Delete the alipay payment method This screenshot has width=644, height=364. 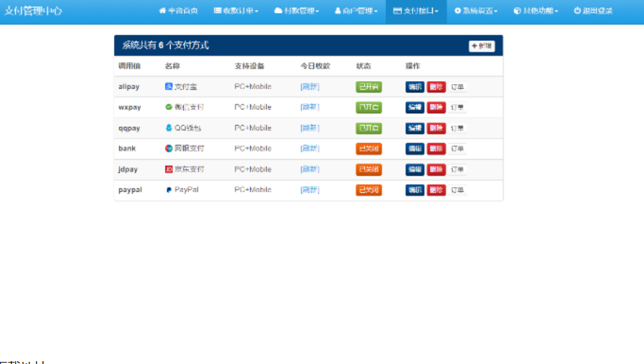pos(436,87)
